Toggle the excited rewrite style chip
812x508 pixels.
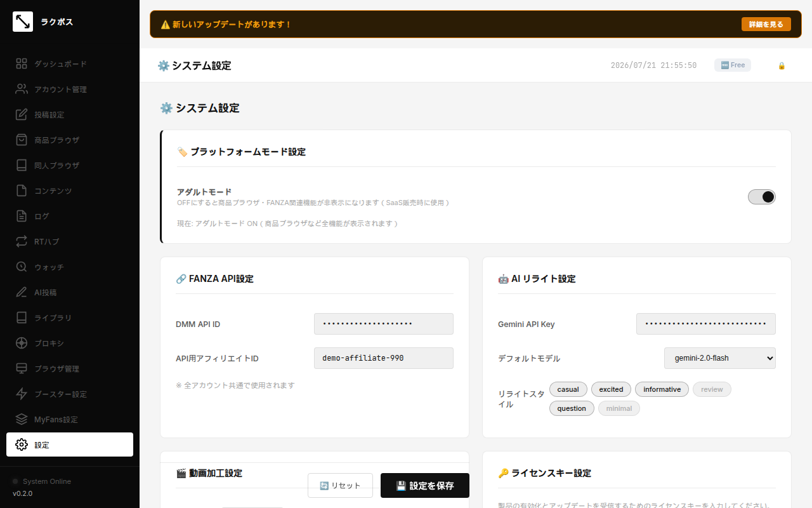coord(611,389)
